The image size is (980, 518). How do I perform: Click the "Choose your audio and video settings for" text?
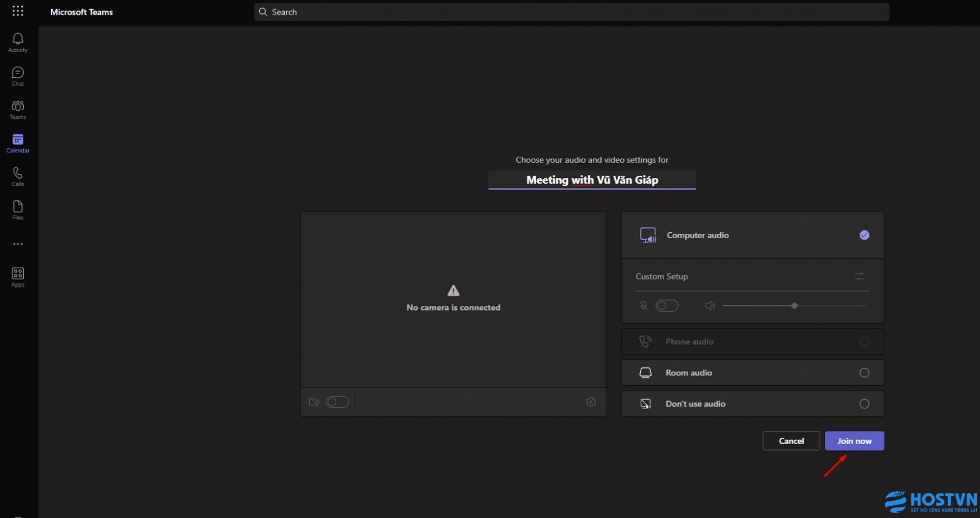pos(592,160)
